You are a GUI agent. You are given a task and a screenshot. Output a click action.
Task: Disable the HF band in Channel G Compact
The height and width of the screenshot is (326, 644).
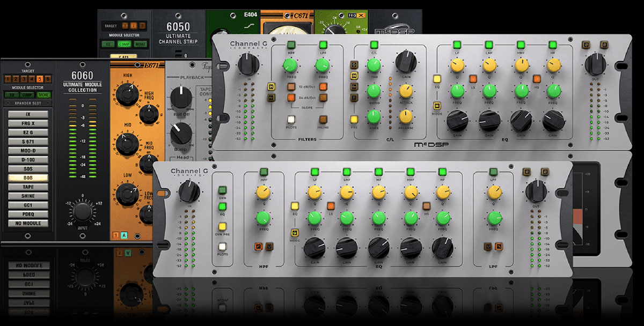tap(553, 45)
